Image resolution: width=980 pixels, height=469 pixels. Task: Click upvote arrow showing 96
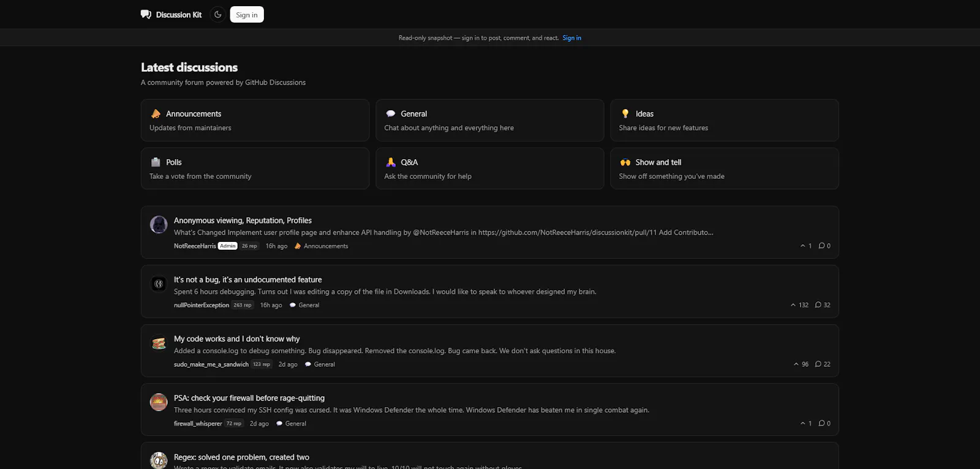coord(796,364)
